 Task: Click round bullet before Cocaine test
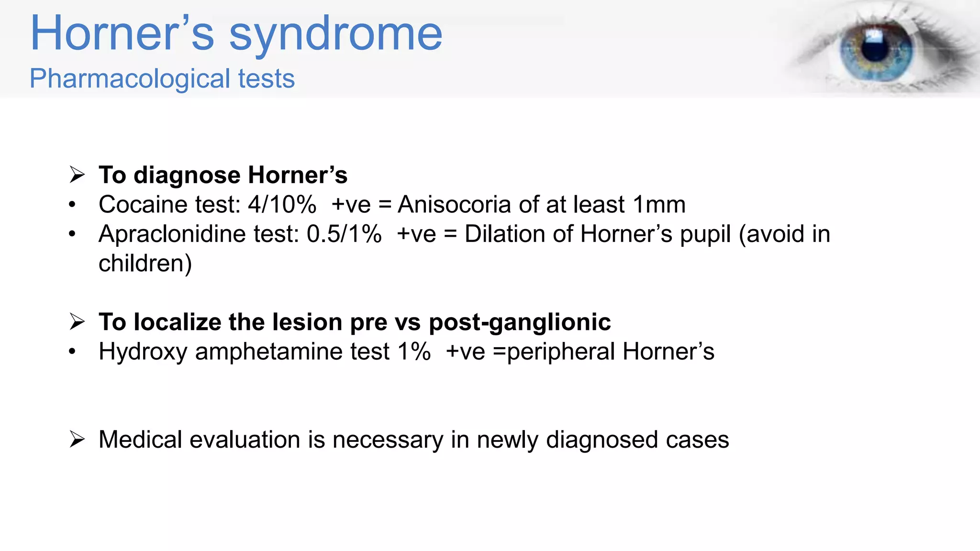click(72, 205)
